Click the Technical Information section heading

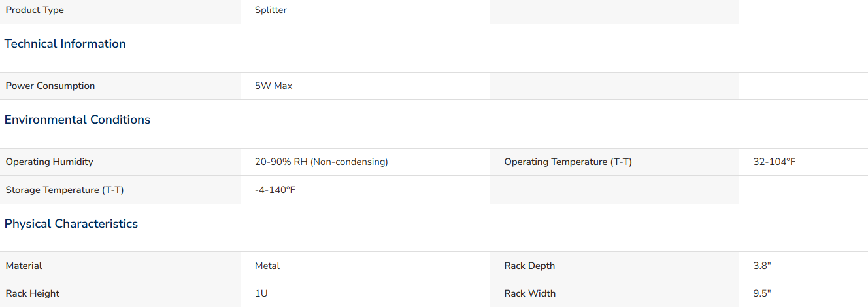pos(65,44)
